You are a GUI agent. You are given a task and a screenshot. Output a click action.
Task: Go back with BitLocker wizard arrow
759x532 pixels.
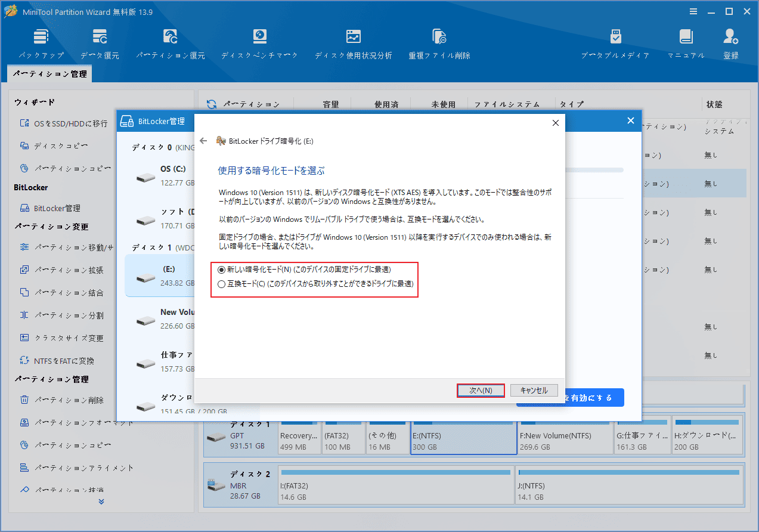[203, 141]
